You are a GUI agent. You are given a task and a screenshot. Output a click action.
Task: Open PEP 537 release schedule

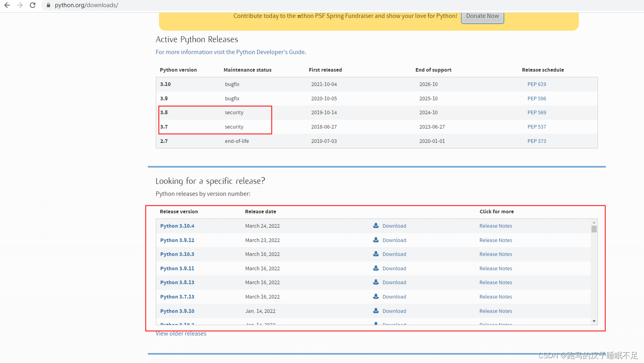[537, 127]
